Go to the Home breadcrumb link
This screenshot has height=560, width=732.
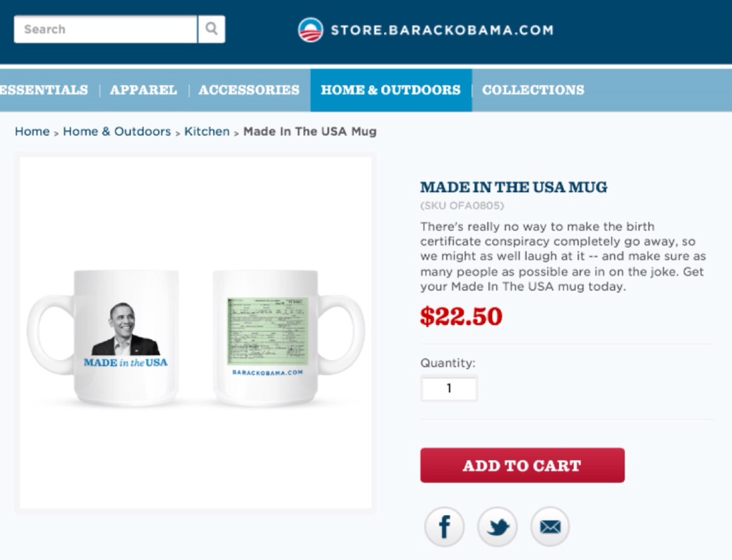coord(32,131)
